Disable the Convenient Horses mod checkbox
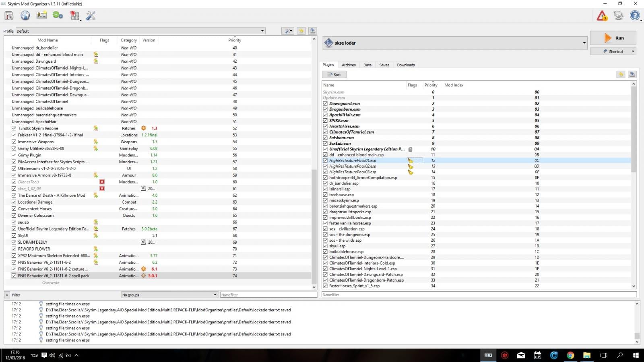The height and width of the screenshot is (362, 644). (14, 209)
